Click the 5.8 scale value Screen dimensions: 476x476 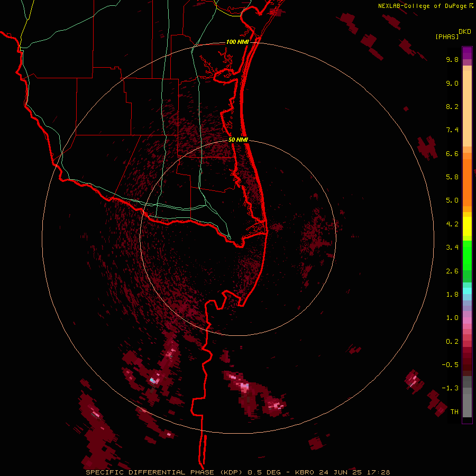[452, 177]
